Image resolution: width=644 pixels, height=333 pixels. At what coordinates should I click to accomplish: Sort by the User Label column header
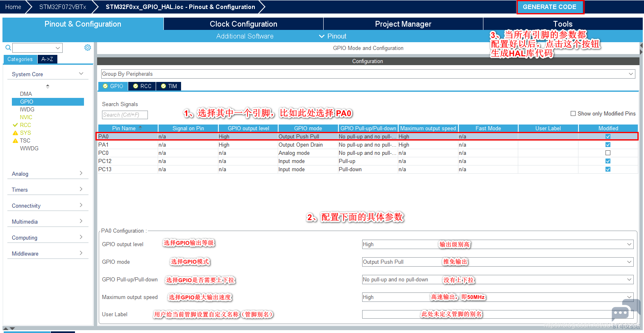point(548,128)
